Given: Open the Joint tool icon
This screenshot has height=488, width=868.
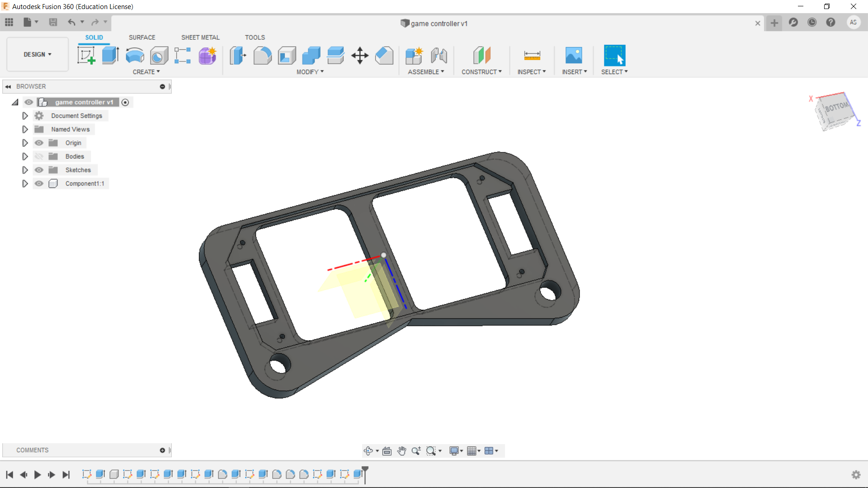Looking at the screenshot, I should 439,56.
